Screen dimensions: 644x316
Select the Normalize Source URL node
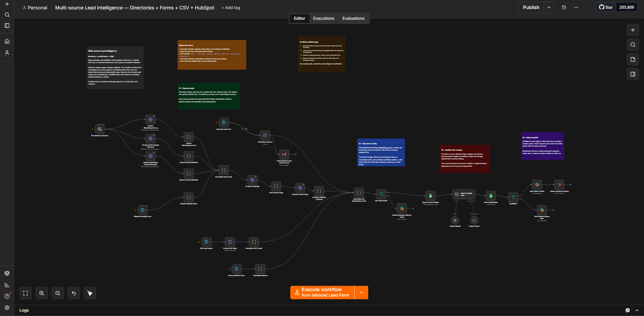[224, 170]
